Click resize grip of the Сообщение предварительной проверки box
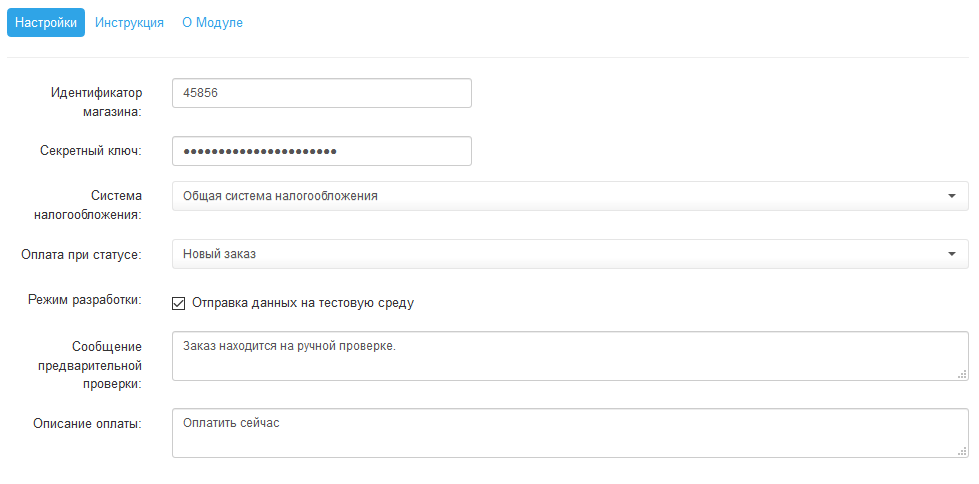The width and height of the screenshot is (979, 484). point(962,374)
